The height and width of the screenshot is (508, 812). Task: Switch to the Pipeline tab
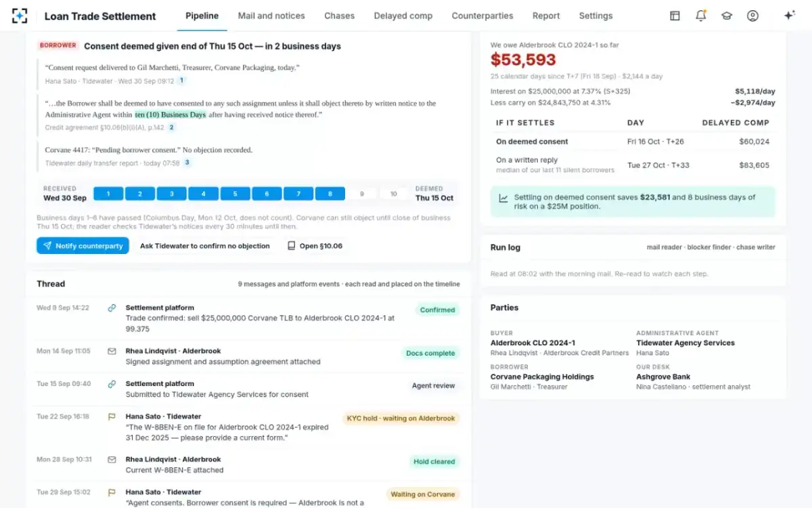pyautogui.click(x=202, y=16)
